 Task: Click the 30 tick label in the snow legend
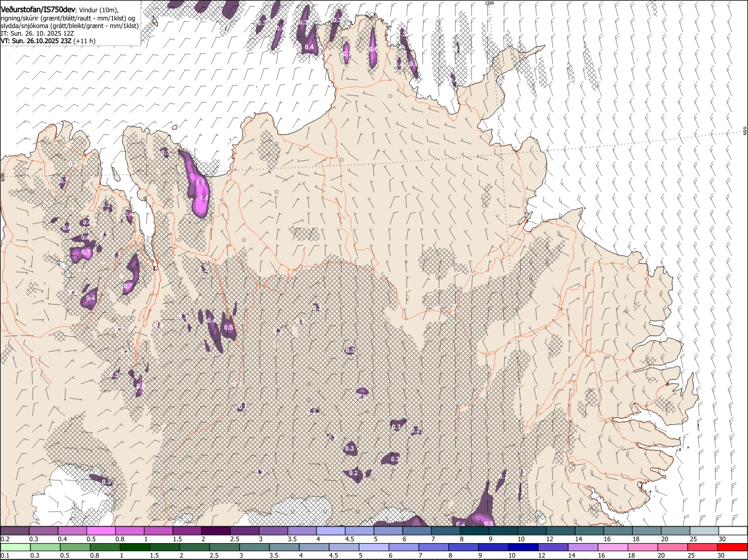click(722, 538)
